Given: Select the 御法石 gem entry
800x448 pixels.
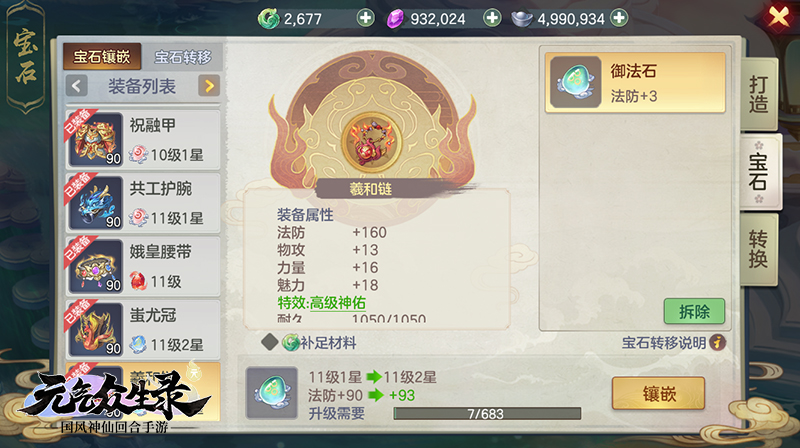Looking at the screenshot, I should [635, 83].
